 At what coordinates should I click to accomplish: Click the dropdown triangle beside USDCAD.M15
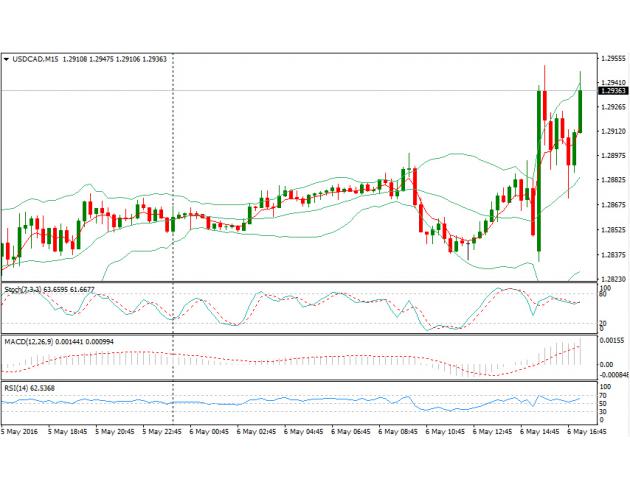coord(7,59)
